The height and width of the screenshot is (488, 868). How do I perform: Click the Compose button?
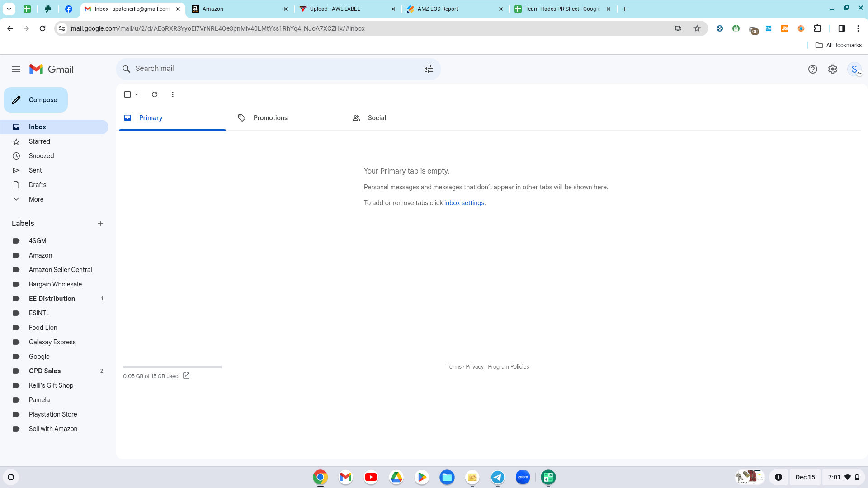tap(36, 100)
